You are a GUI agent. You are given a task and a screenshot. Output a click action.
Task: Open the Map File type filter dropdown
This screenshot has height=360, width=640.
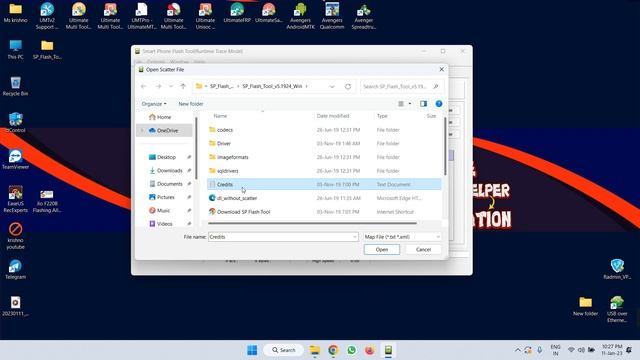pos(402,237)
